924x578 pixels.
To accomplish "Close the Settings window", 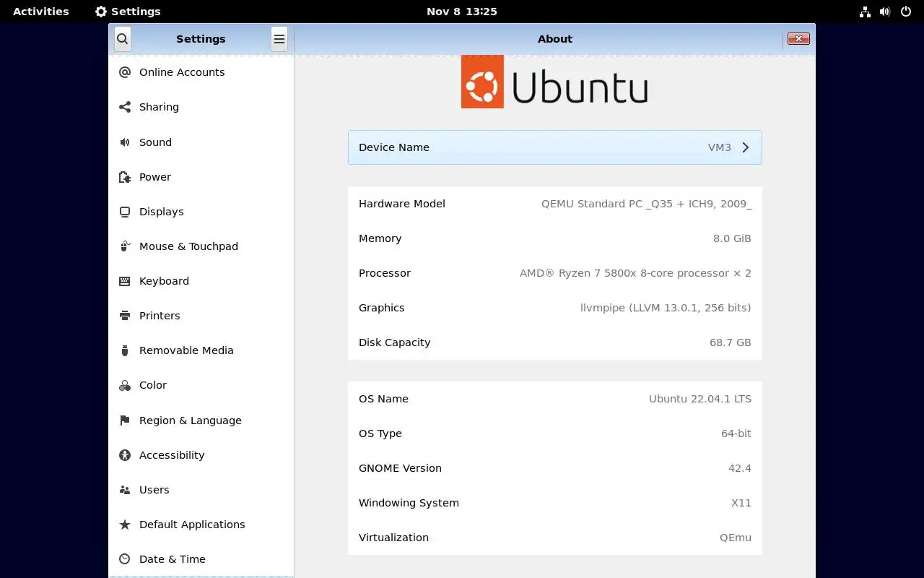I will pyautogui.click(x=798, y=39).
